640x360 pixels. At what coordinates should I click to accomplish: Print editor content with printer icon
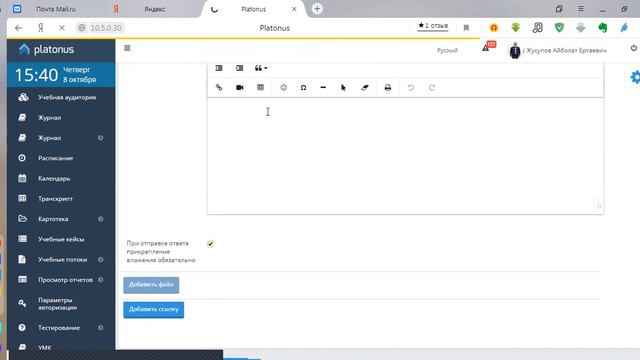point(388,87)
